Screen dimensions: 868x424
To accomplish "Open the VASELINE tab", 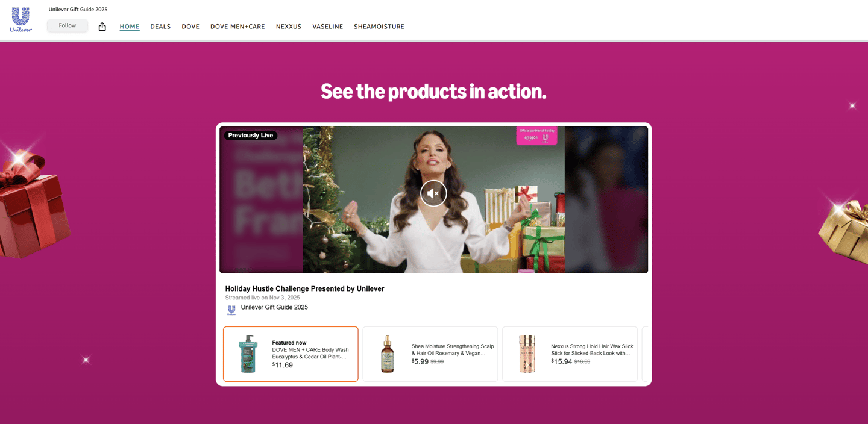I will point(328,26).
